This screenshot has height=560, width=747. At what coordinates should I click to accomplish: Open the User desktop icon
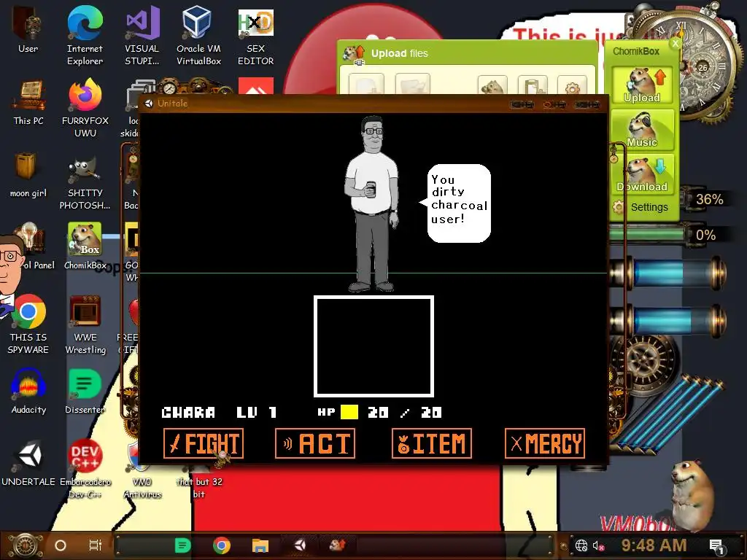[28, 30]
